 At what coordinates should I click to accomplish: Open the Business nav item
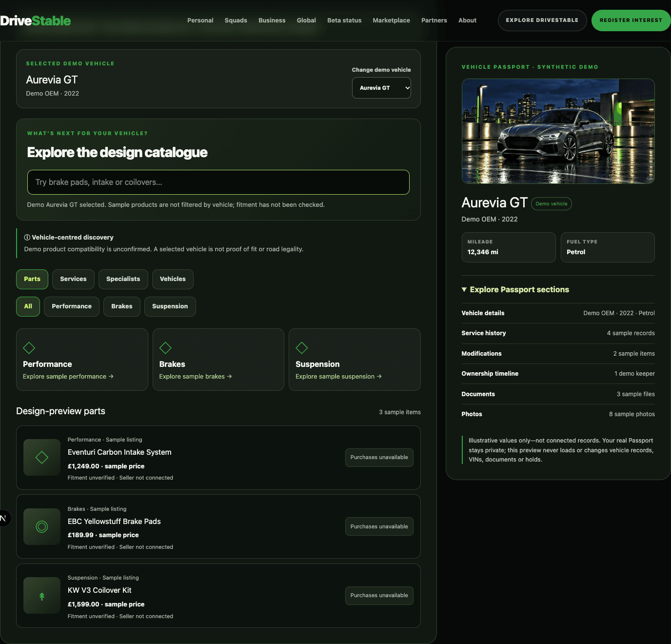(x=272, y=20)
